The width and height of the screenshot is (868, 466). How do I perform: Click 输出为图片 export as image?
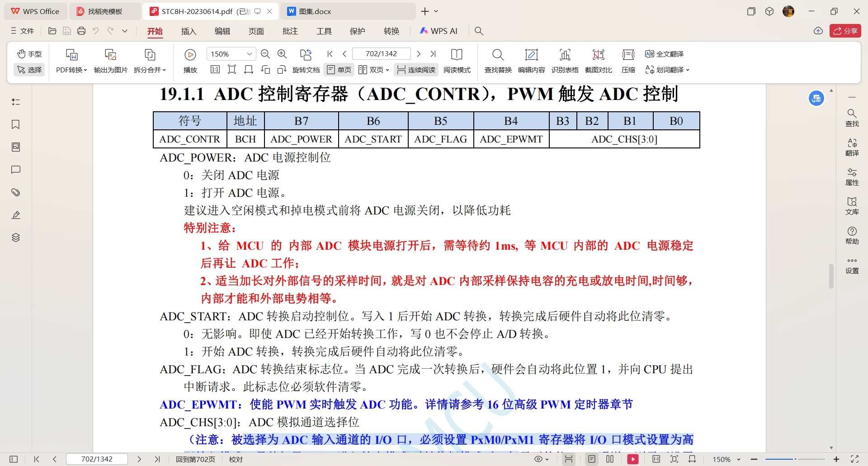click(111, 61)
